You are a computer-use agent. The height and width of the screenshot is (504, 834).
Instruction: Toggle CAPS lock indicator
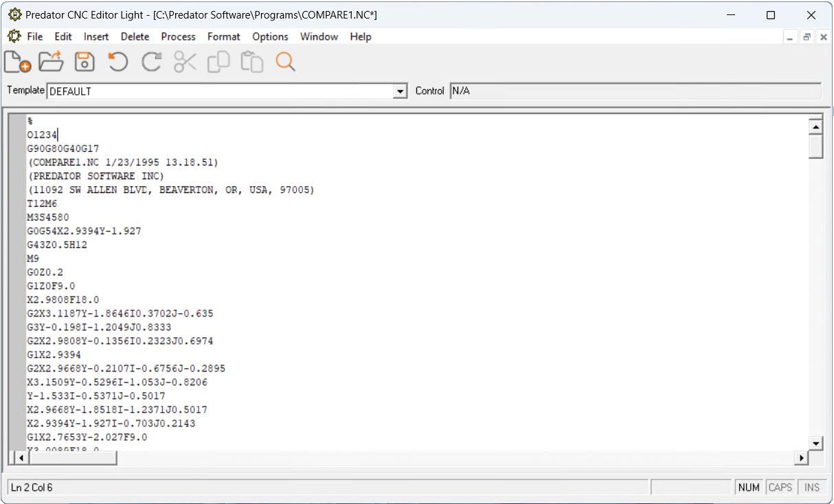click(780, 487)
